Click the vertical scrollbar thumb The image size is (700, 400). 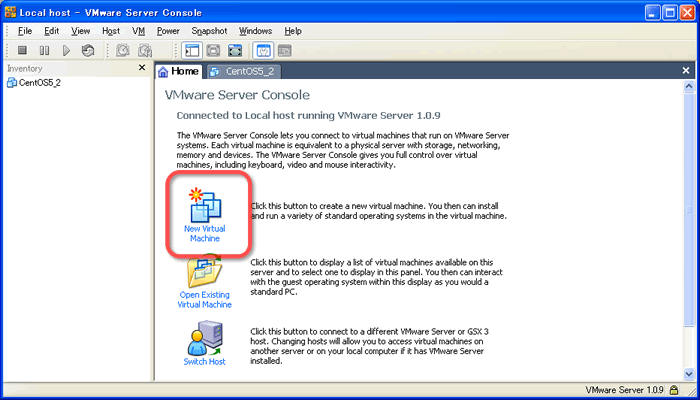(689, 210)
